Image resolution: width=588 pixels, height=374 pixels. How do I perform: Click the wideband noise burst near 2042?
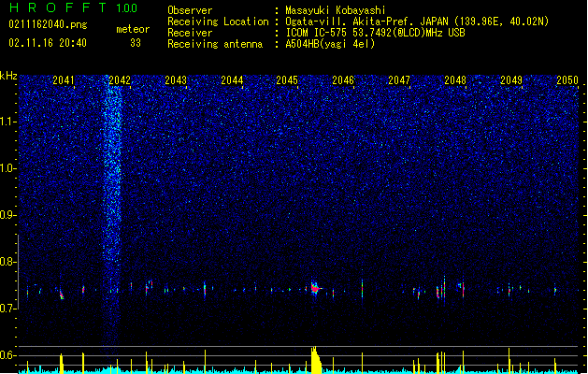(x=112, y=210)
